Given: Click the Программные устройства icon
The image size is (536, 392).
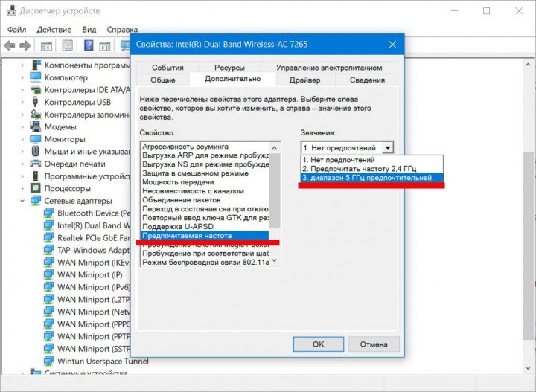Looking at the screenshot, I should coord(35,176).
